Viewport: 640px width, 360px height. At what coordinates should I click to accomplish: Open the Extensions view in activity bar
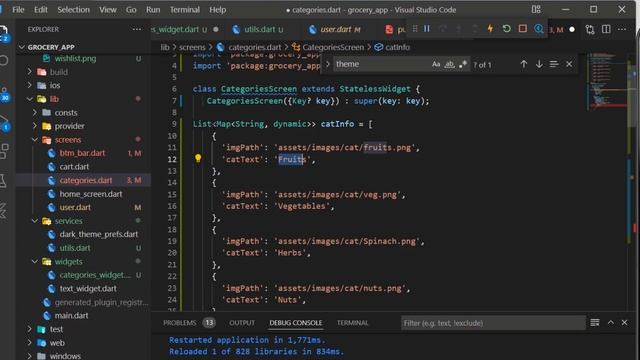pyautogui.click(x=4, y=151)
